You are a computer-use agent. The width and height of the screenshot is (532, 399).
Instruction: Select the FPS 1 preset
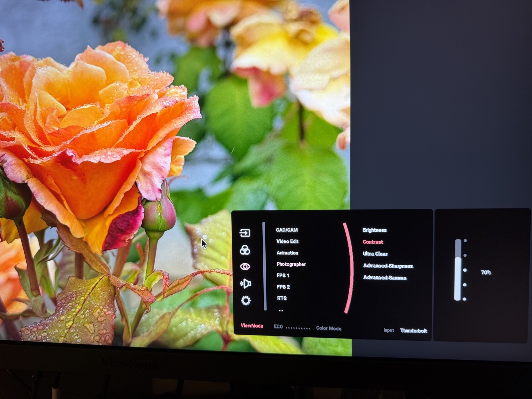click(x=283, y=275)
